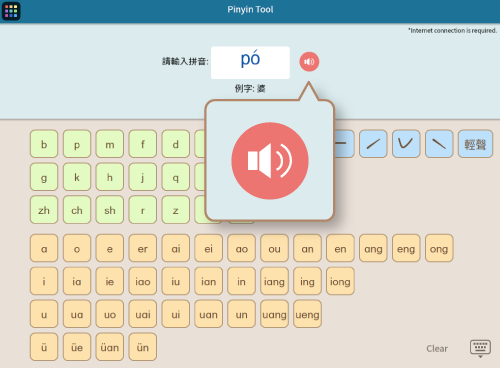Select the uai final
The width and height of the screenshot is (500, 368).
(143, 314)
